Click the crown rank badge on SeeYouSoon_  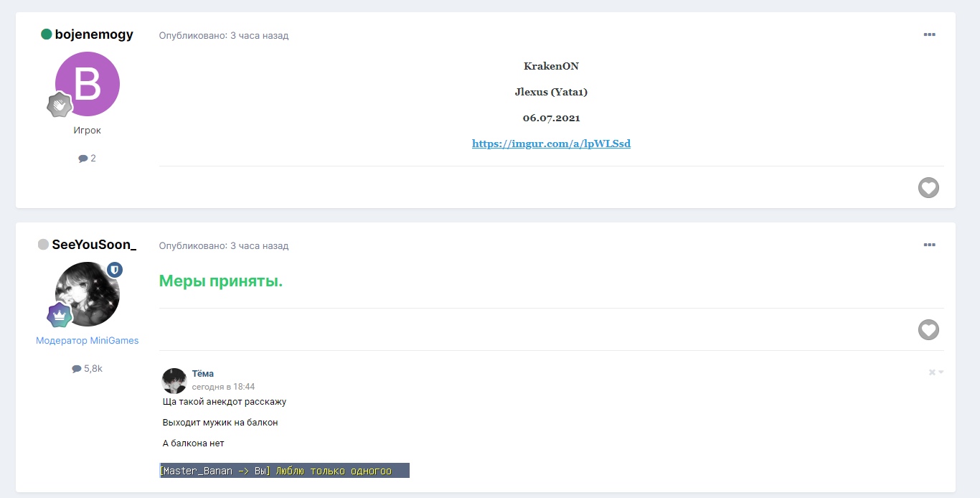coord(60,315)
